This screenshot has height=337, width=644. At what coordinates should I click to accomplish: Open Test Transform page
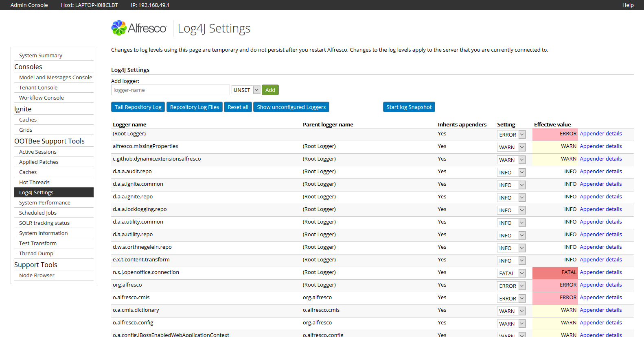[38, 243]
